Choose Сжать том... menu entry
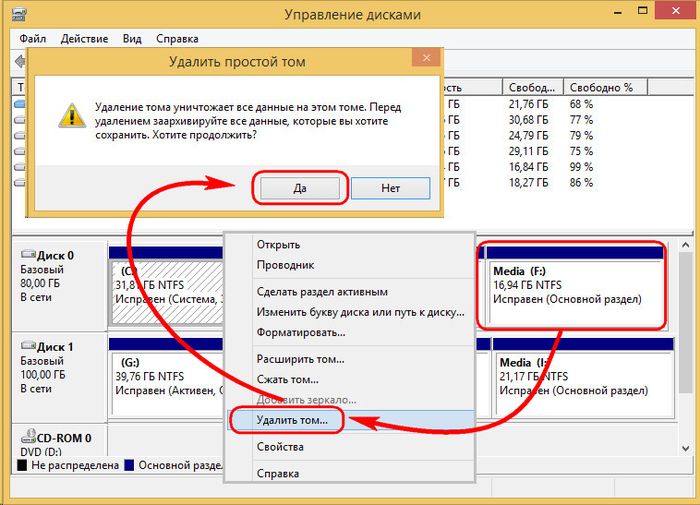This screenshot has width=700, height=505. [287, 379]
